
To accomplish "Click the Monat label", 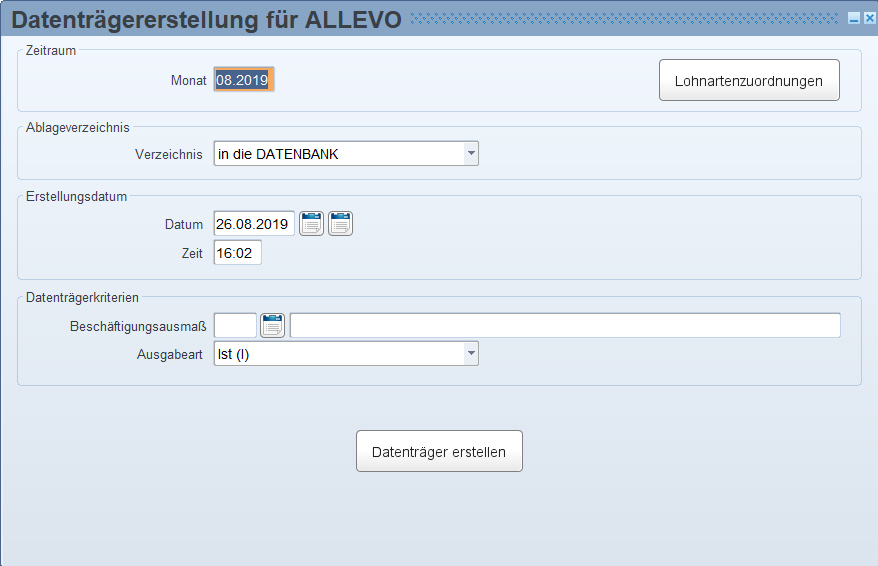I will tap(189, 81).
